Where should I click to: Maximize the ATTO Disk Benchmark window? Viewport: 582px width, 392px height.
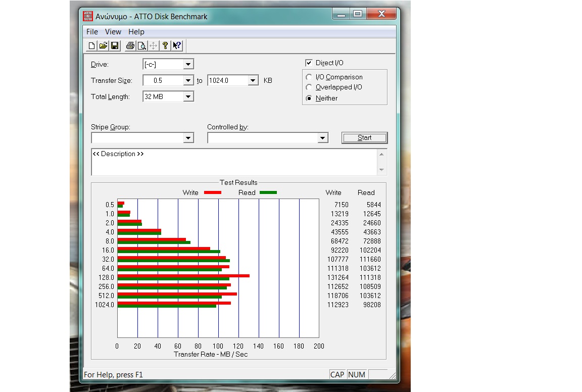(358, 14)
